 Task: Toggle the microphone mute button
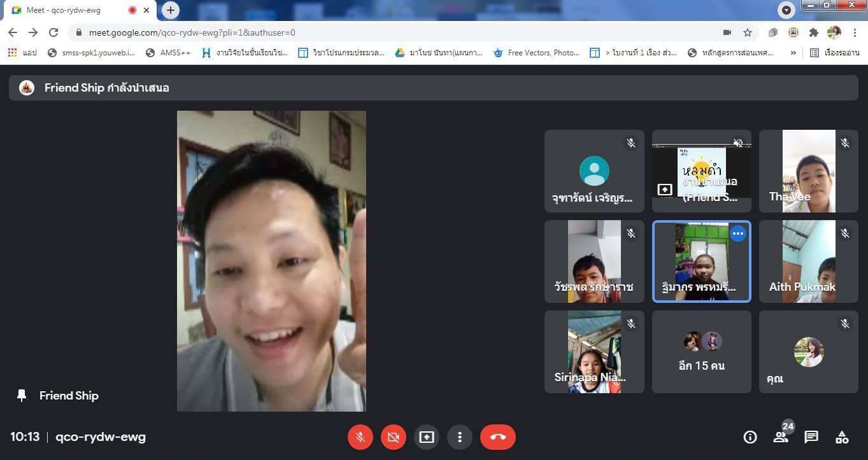pyautogui.click(x=360, y=437)
